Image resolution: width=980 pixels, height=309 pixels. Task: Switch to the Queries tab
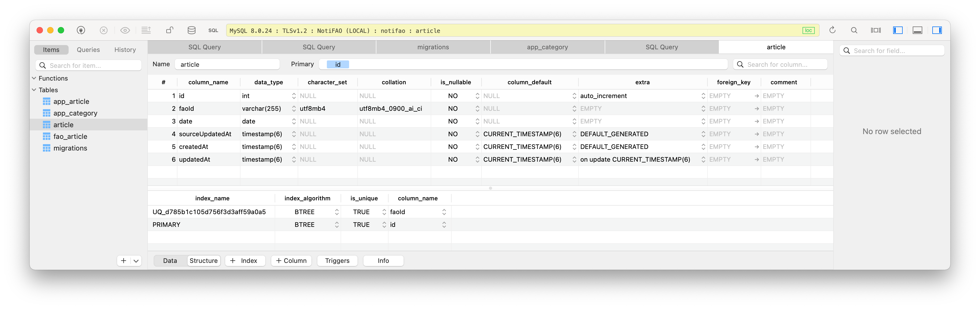tap(88, 50)
